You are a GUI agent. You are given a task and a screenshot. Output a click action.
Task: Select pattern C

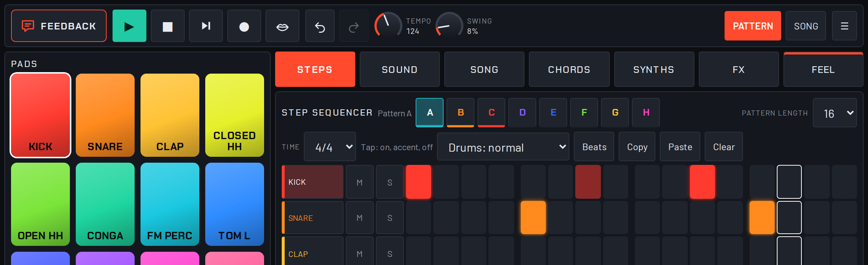point(491,113)
